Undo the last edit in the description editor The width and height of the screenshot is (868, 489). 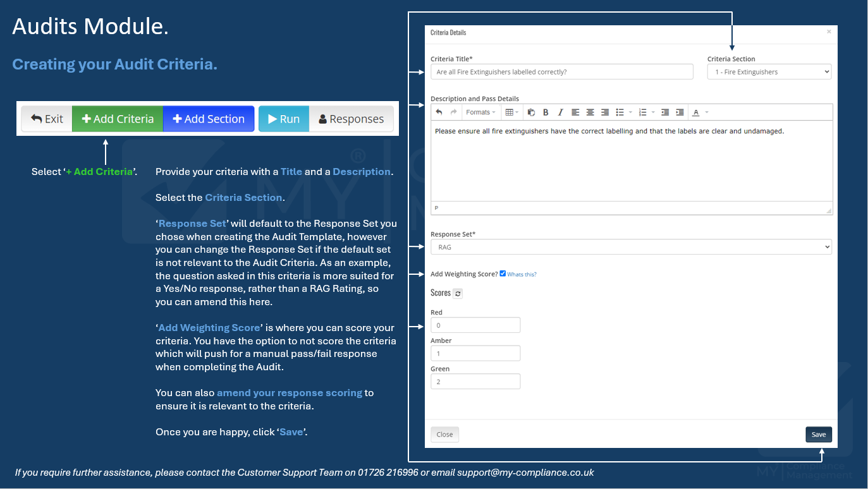[x=439, y=112]
